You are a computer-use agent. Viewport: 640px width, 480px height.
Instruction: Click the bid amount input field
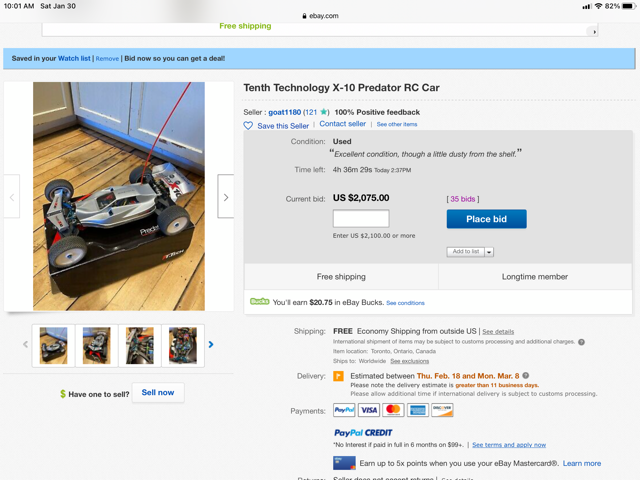tap(361, 219)
